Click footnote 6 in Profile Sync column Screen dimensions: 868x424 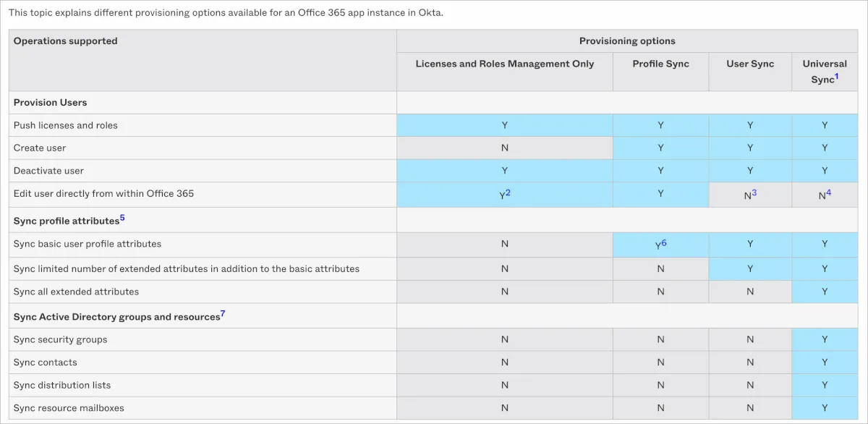tap(664, 242)
